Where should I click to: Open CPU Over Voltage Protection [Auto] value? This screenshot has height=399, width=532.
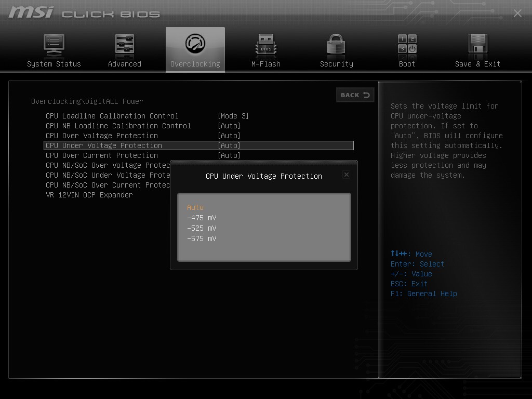tap(229, 136)
